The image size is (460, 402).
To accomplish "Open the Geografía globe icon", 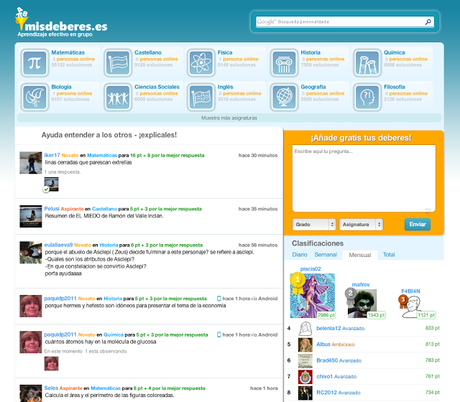I will point(284,97).
